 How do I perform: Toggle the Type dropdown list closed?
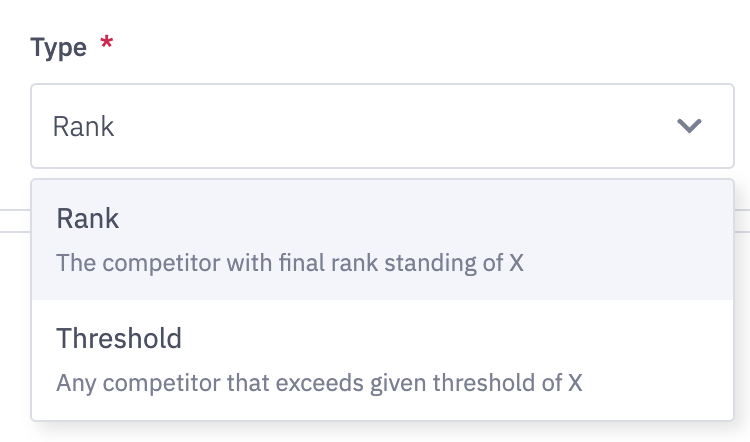[x=690, y=126]
